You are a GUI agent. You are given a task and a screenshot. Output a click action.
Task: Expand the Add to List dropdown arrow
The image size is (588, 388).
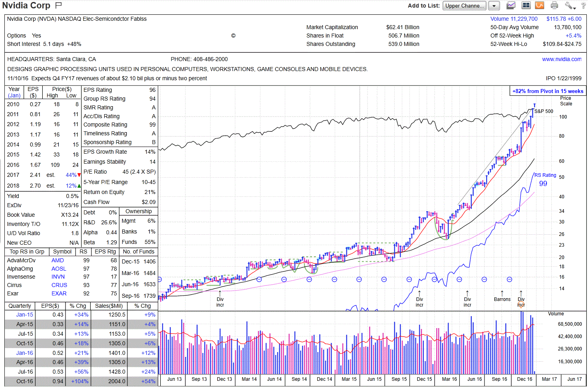495,6
